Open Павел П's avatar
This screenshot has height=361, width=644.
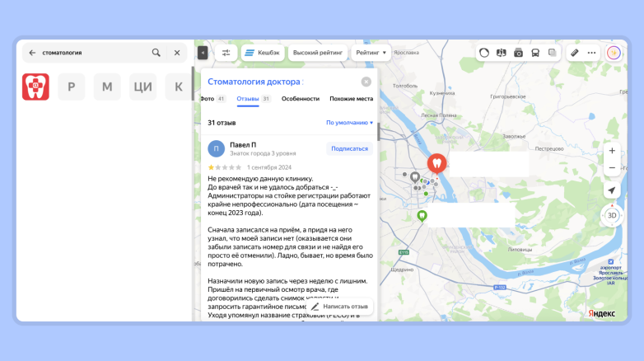216,149
